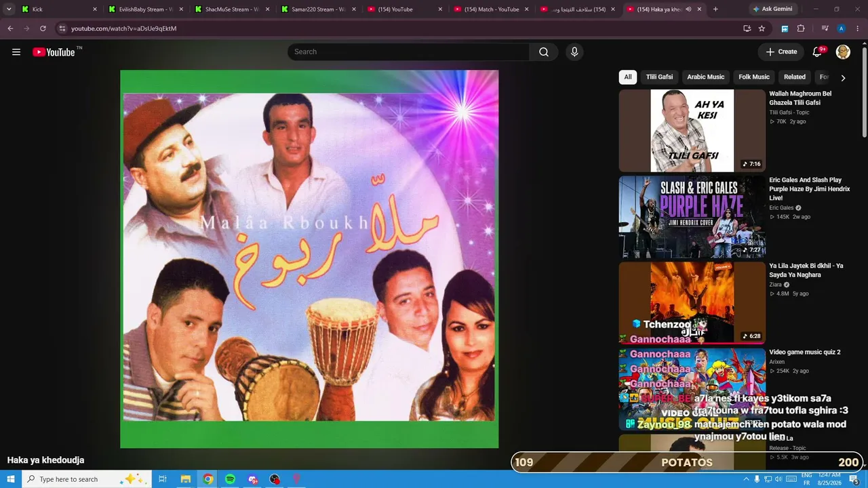Click the install app icon in address bar
868x488 pixels.
pyautogui.click(x=747, y=28)
